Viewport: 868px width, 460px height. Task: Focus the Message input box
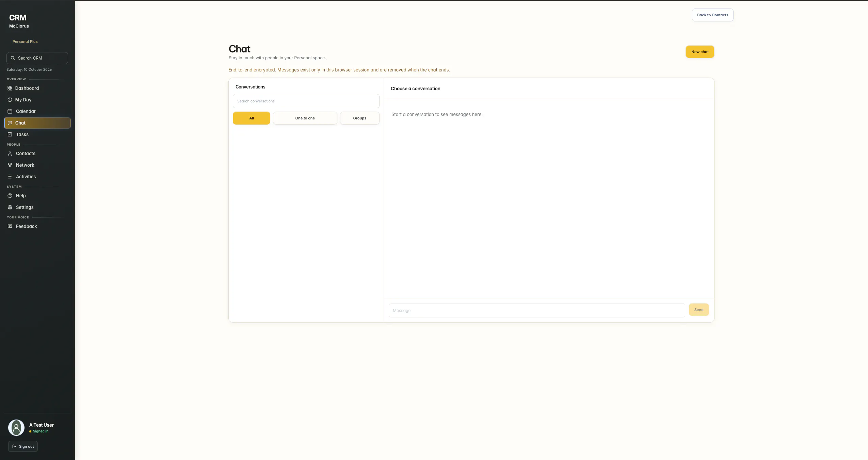tap(537, 310)
